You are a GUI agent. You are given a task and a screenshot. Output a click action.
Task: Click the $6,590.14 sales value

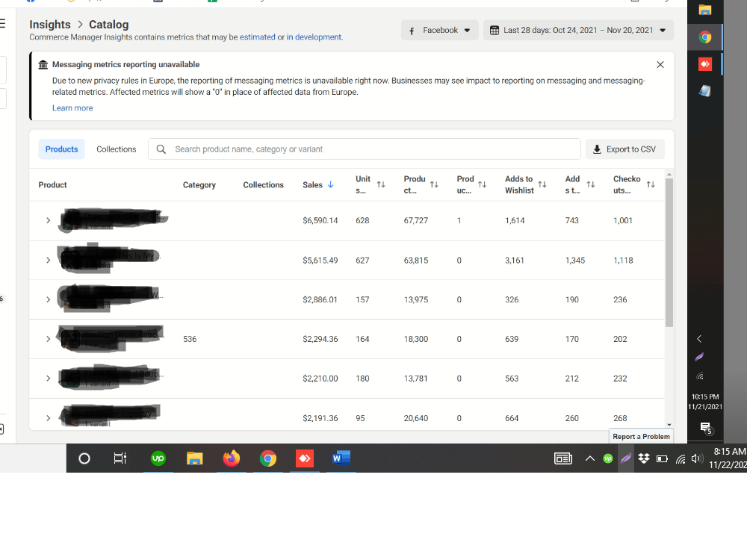click(x=320, y=220)
